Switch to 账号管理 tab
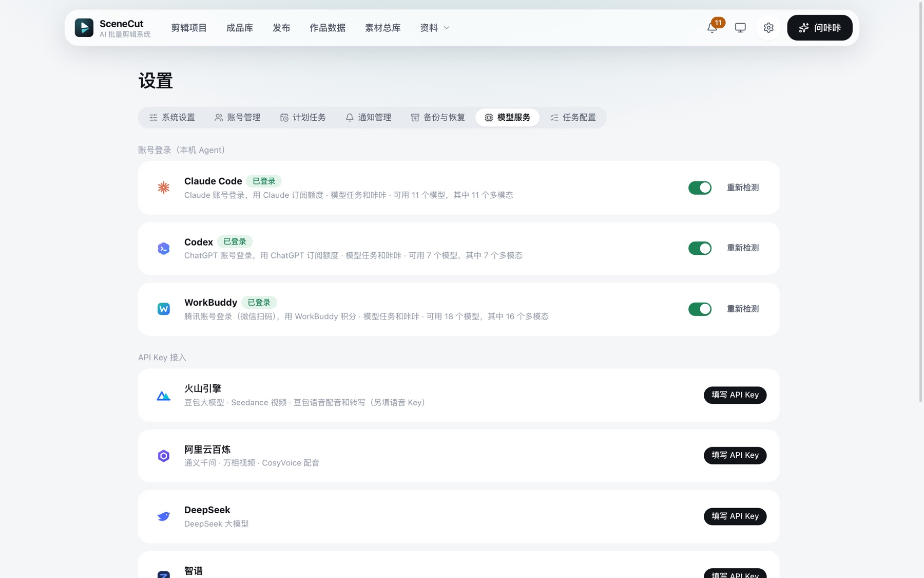The height and width of the screenshot is (578, 924). [x=238, y=118]
